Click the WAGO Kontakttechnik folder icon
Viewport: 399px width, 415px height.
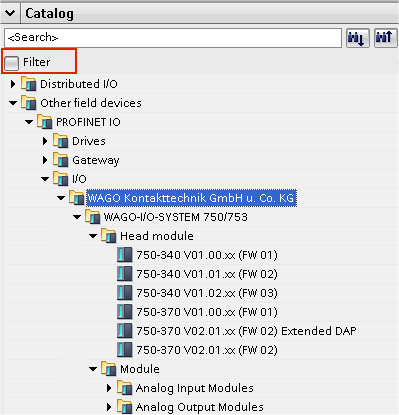coord(76,198)
